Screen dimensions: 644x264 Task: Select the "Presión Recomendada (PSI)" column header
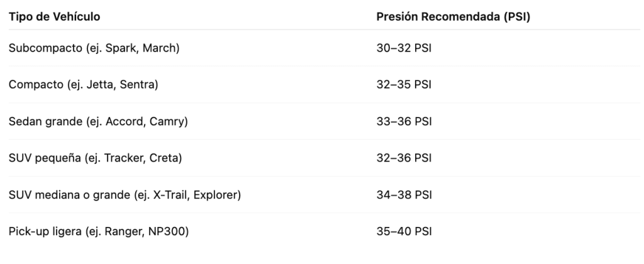[453, 17]
